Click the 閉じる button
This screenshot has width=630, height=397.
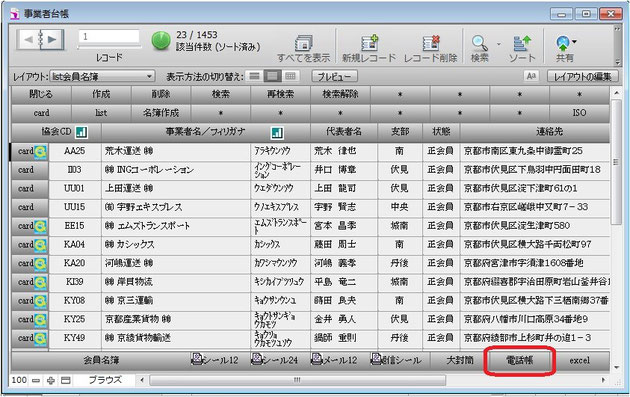[41, 94]
